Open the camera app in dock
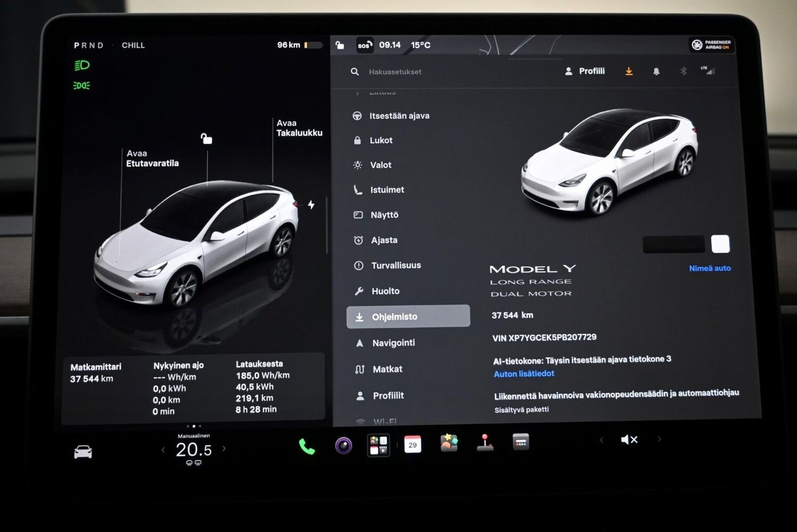 click(x=343, y=445)
